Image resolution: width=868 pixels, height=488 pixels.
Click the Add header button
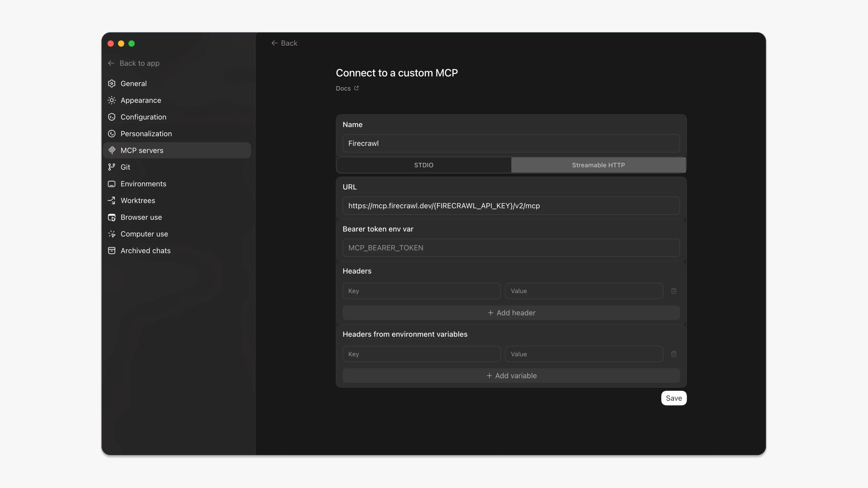tap(511, 313)
